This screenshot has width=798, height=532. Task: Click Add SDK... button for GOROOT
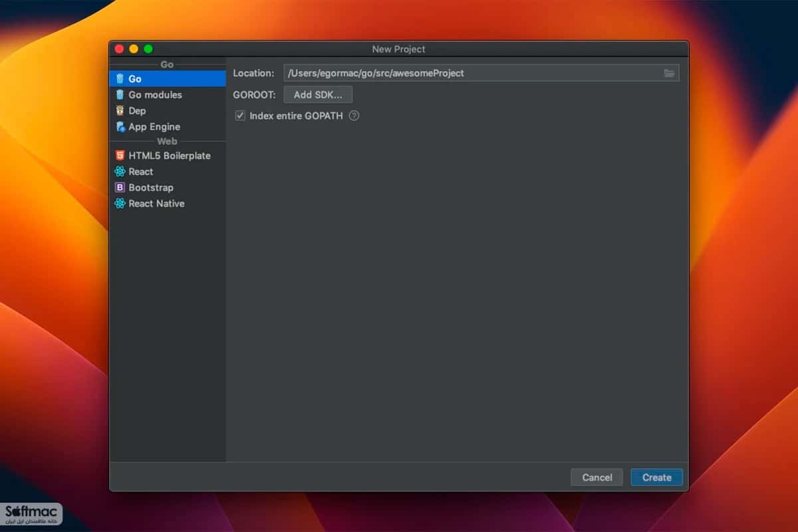tap(318, 94)
